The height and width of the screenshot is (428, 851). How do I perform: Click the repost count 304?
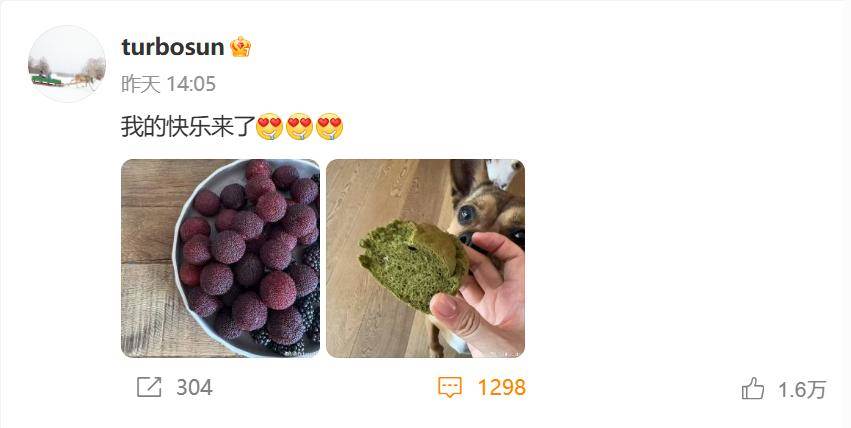(194, 387)
